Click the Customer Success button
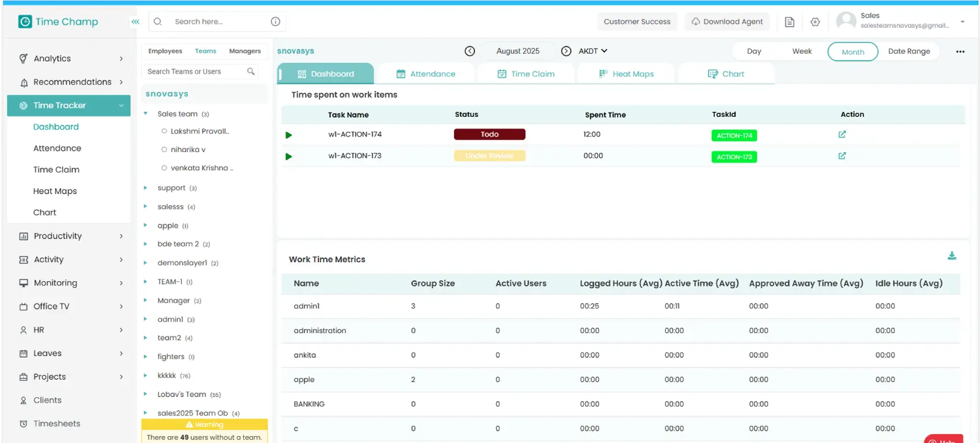This screenshot has height=443, width=980. click(x=636, y=22)
